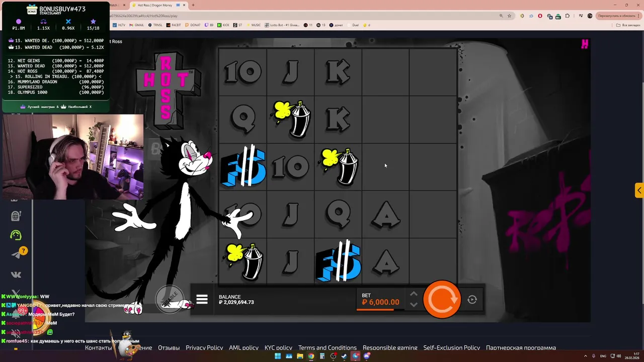Open the AML policy footer link
The height and width of the screenshot is (362, 644).
tap(244, 348)
